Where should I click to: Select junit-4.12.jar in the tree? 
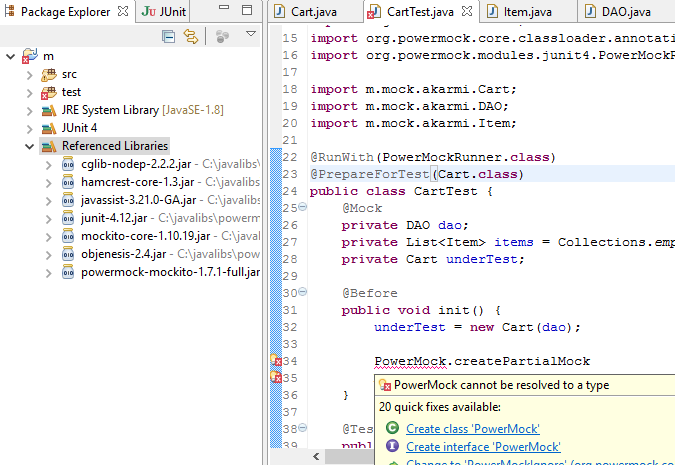pos(114,218)
